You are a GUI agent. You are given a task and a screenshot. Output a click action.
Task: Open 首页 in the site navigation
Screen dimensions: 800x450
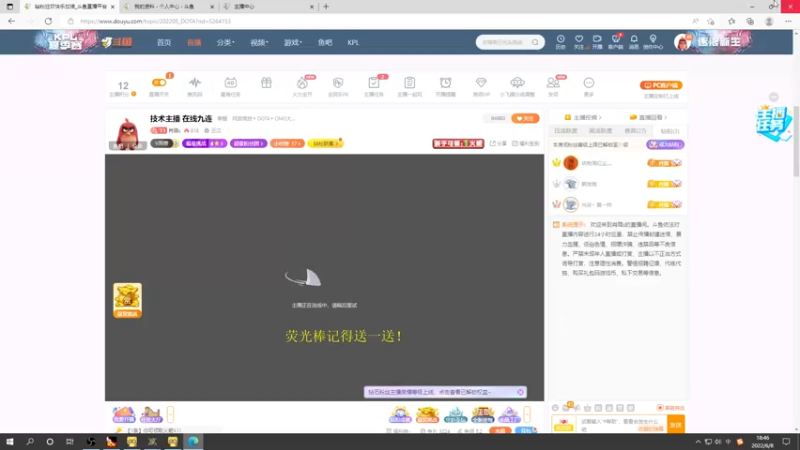tap(164, 42)
